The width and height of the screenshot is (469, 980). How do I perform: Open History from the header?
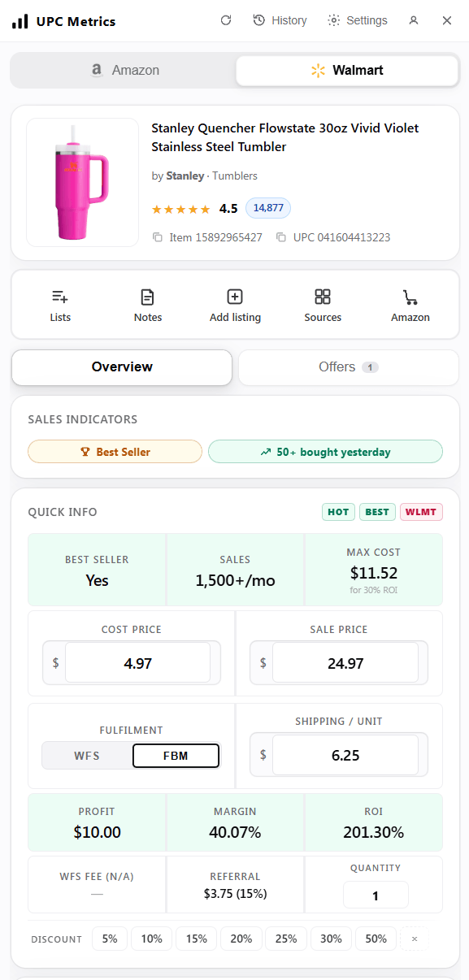click(280, 20)
